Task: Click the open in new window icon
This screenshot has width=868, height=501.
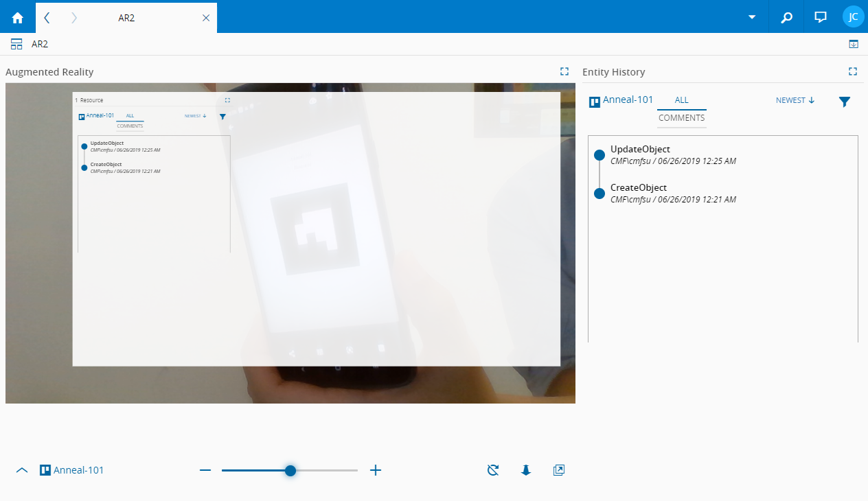Action: (559, 470)
